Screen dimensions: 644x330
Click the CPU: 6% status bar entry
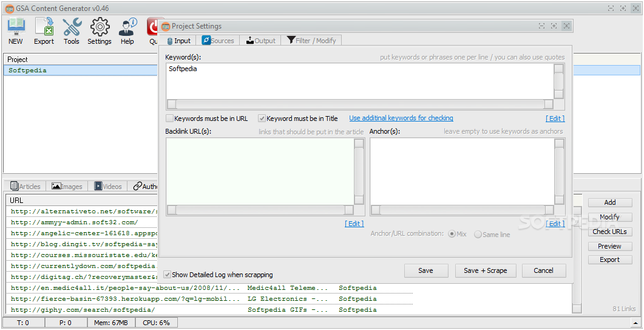(x=156, y=323)
